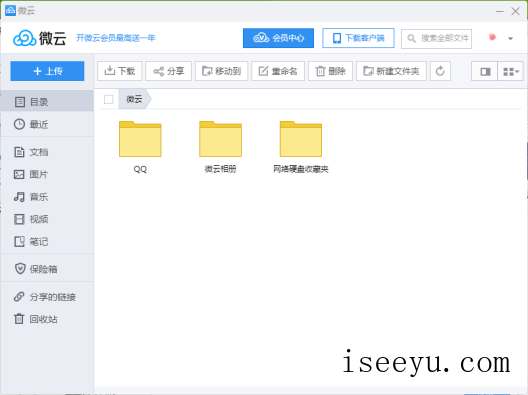528x395 pixels.
Task: Click the 重命名 rename toolbar button
Action: [278, 71]
